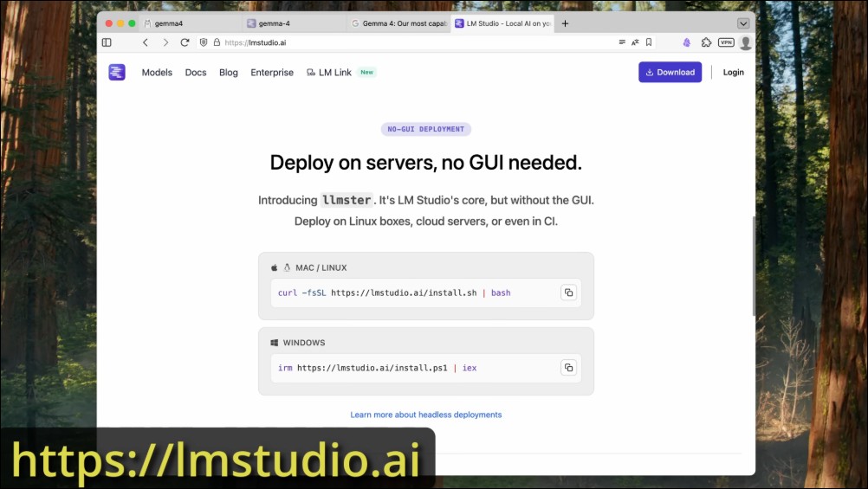Click the Login link

point(733,73)
